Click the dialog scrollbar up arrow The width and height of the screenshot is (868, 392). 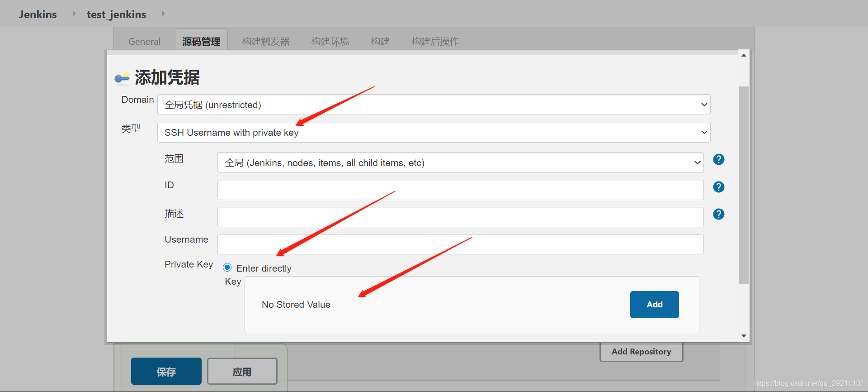(x=744, y=55)
